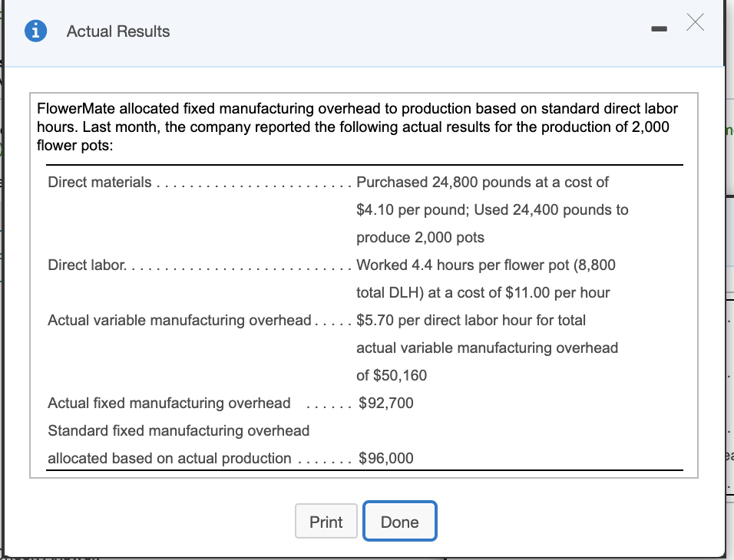Click the minimize control on the title bar
734x560 pixels.
tap(658, 27)
